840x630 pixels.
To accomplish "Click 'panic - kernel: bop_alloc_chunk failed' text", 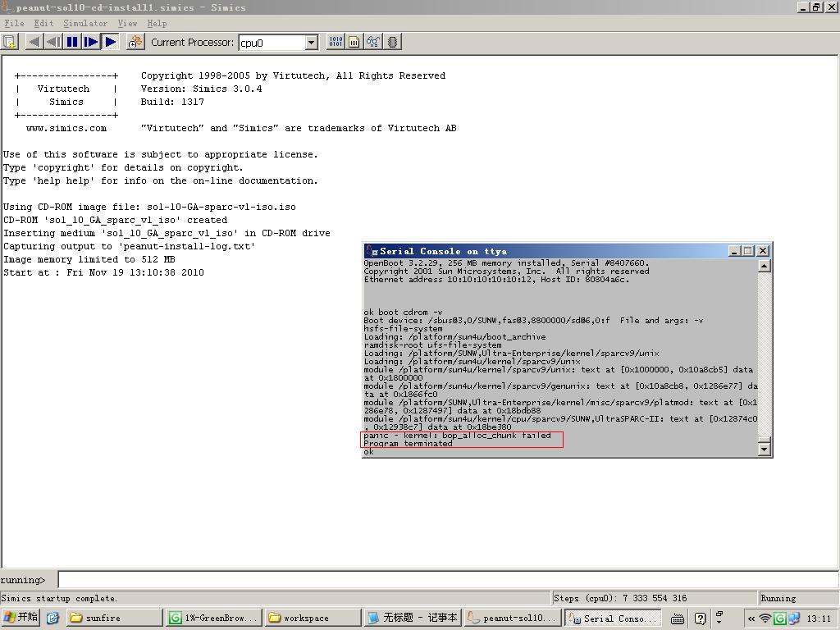I will click(457, 436).
